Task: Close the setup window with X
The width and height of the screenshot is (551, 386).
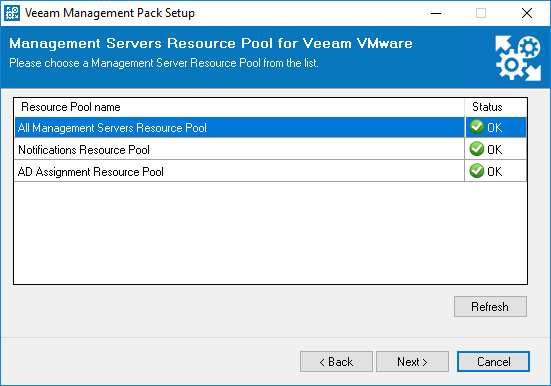Action: pyautogui.click(x=527, y=13)
